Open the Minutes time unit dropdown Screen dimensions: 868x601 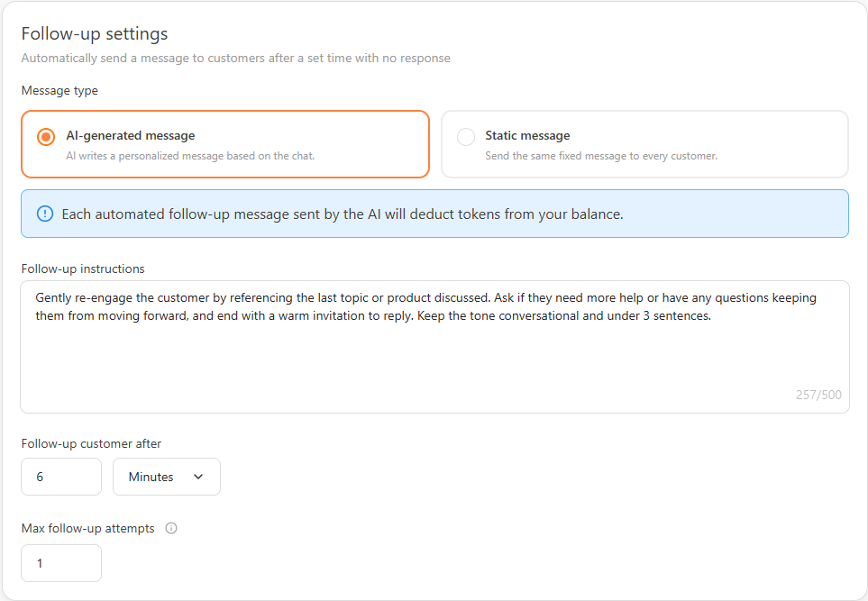167,477
